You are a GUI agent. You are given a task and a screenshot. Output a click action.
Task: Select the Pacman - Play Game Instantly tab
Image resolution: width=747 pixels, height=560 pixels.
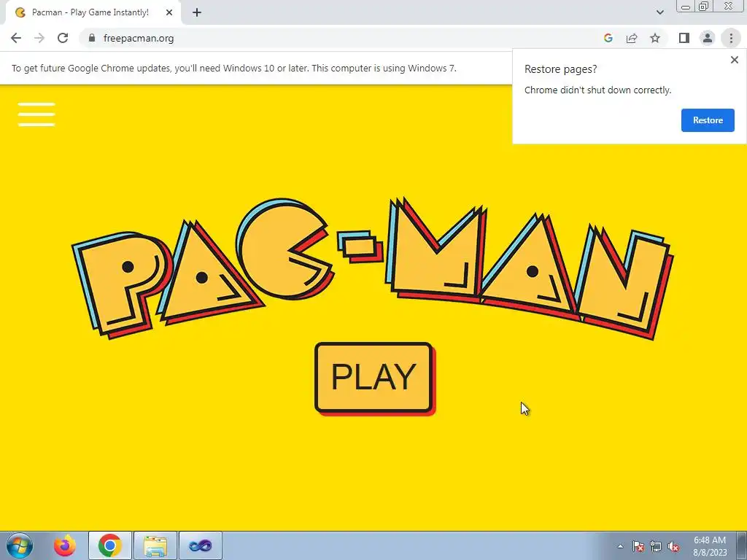93,13
